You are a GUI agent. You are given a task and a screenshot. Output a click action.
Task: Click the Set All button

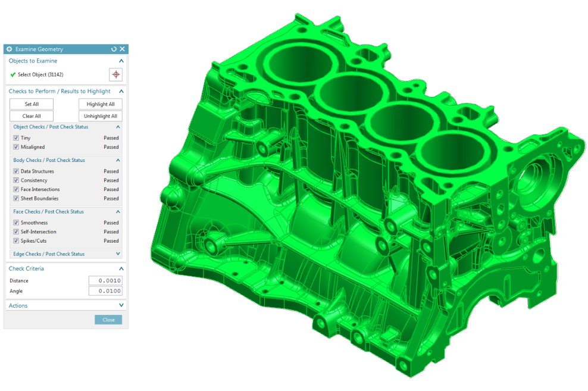(32, 104)
